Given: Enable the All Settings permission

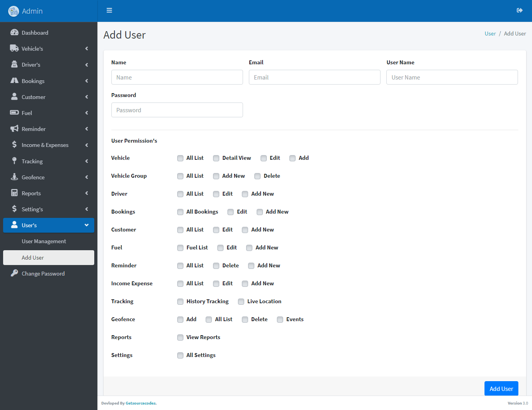Looking at the screenshot, I should click(180, 355).
